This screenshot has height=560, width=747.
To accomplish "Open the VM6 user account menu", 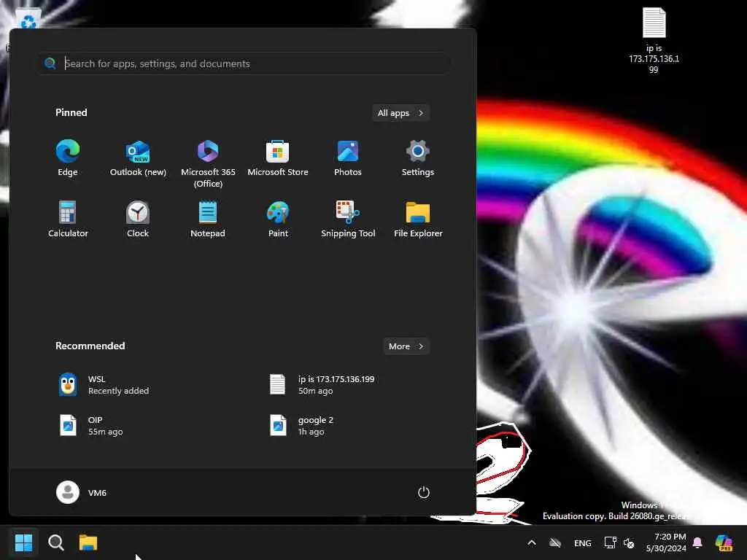I will click(x=82, y=492).
